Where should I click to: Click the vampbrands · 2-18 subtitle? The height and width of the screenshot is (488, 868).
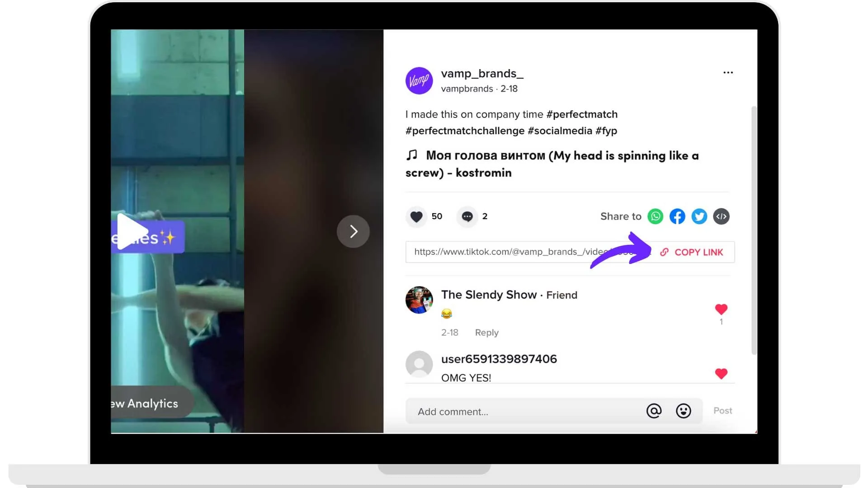pyautogui.click(x=479, y=89)
